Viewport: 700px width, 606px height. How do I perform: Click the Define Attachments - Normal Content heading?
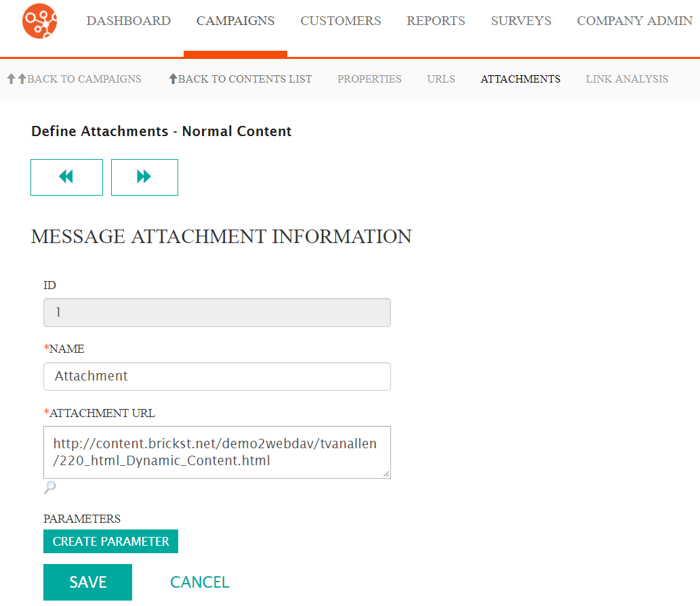tap(161, 131)
